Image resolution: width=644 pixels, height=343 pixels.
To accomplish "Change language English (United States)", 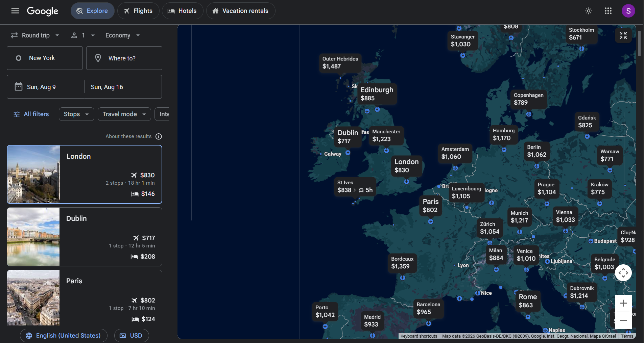I will (64, 336).
